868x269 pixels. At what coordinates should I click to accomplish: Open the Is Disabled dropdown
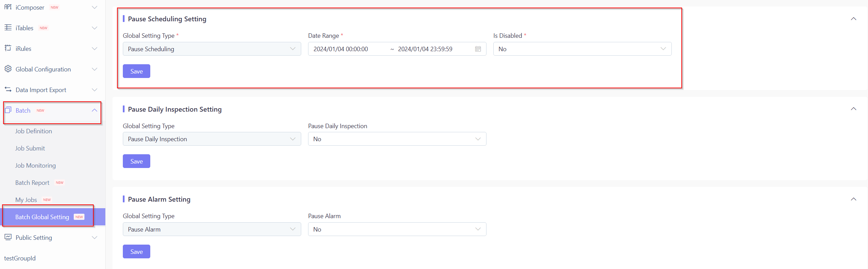(582, 49)
